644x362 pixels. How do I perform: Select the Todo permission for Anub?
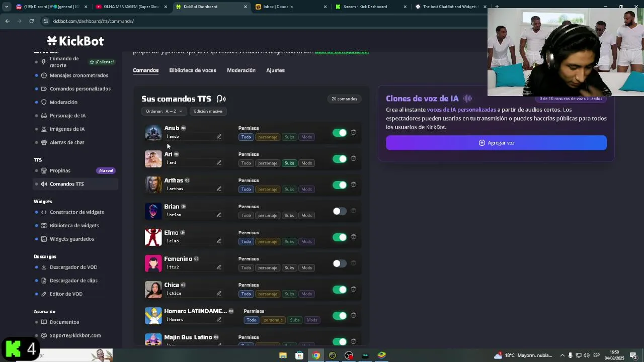coord(246,137)
